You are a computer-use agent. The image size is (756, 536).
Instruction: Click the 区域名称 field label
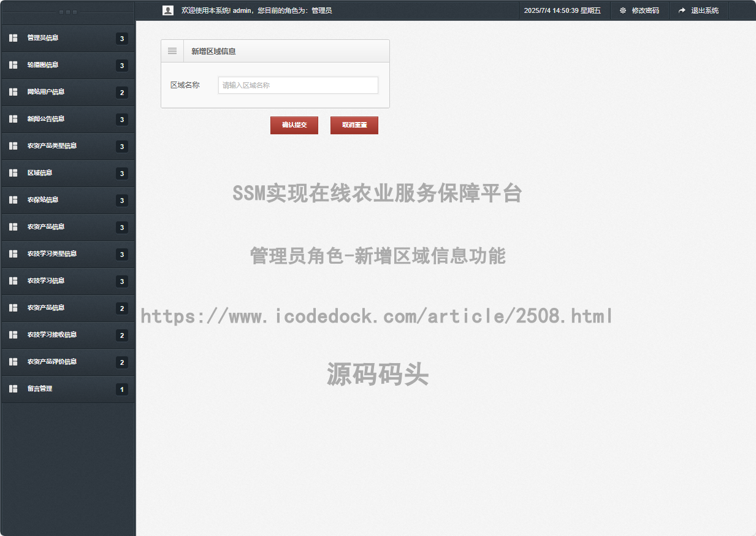(185, 85)
